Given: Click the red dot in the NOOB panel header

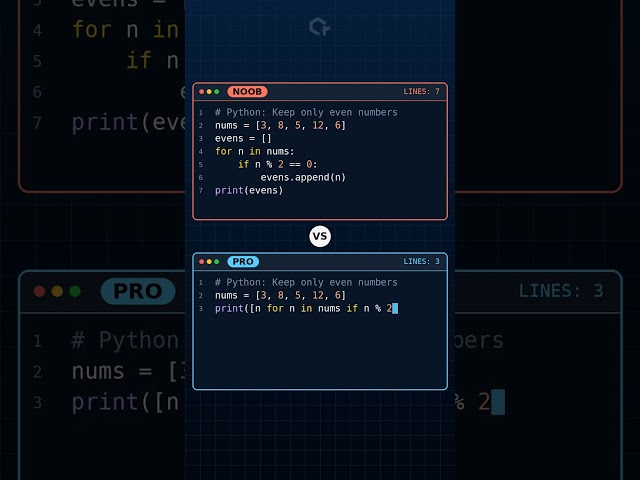Looking at the screenshot, I should (202, 91).
